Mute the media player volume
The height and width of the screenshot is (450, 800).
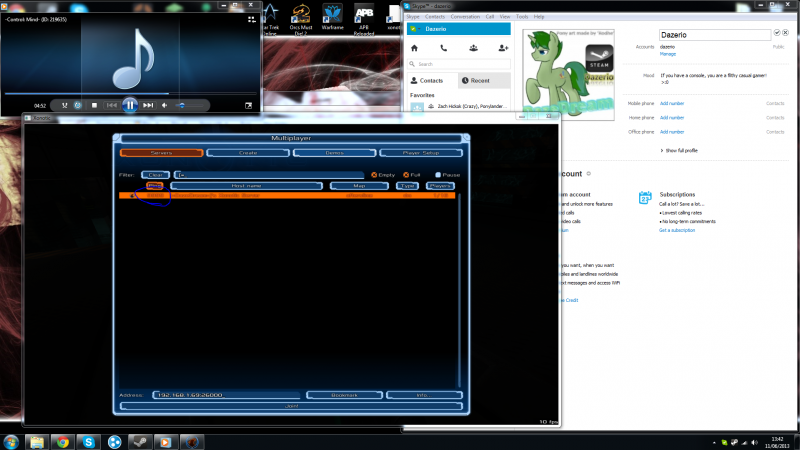(x=166, y=105)
